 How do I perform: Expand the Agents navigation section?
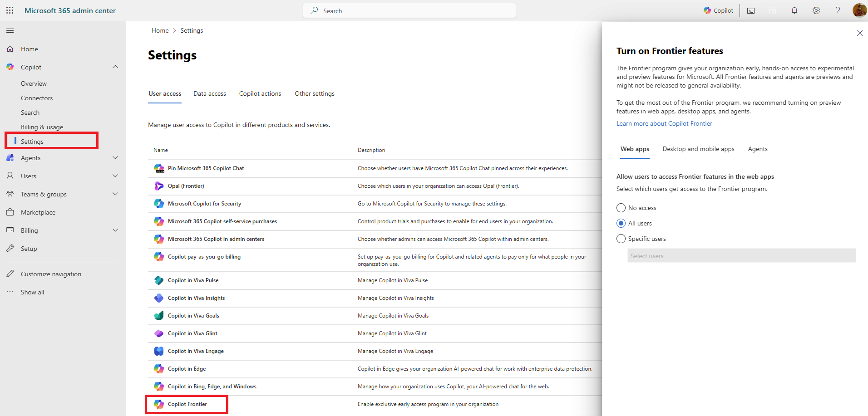[115, 158]
